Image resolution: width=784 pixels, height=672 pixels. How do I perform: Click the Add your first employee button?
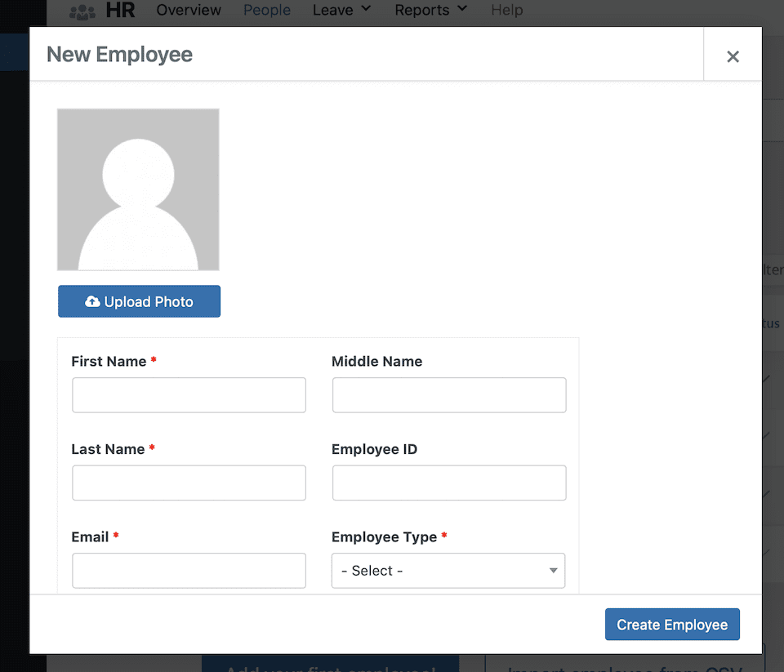pos(330,664)
